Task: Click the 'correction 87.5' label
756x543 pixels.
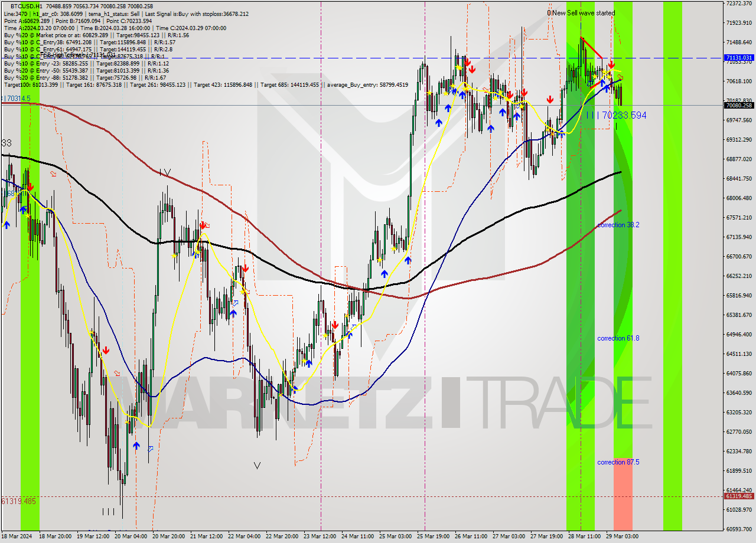Action: (618, 462)
